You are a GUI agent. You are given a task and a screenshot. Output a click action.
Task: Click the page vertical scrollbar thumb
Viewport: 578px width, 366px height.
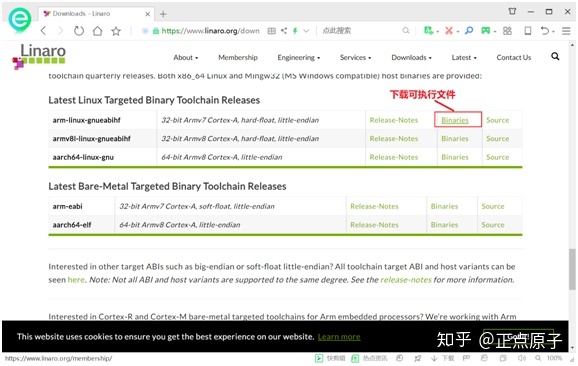click(x=572, y=269)
